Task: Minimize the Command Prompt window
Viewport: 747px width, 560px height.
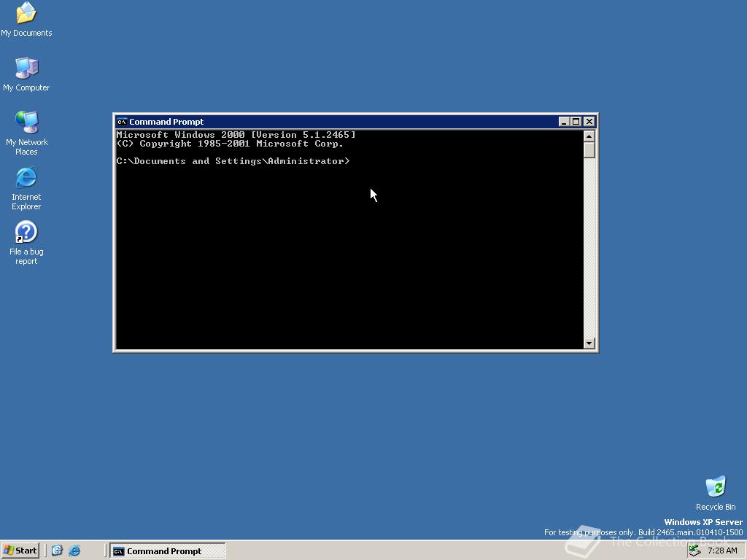Action: (564, 122)
